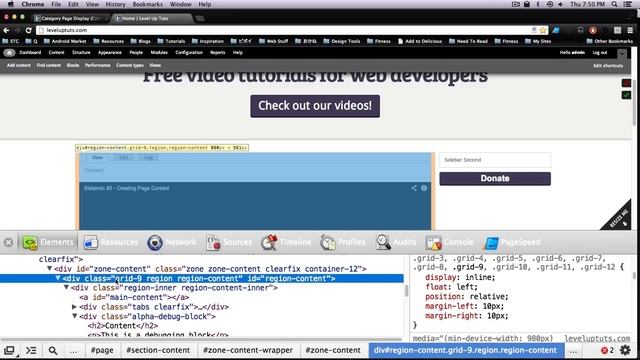Click the browser forward arrow
The height and width of the screenshot is (360, 640).
[x=17, y=30]
